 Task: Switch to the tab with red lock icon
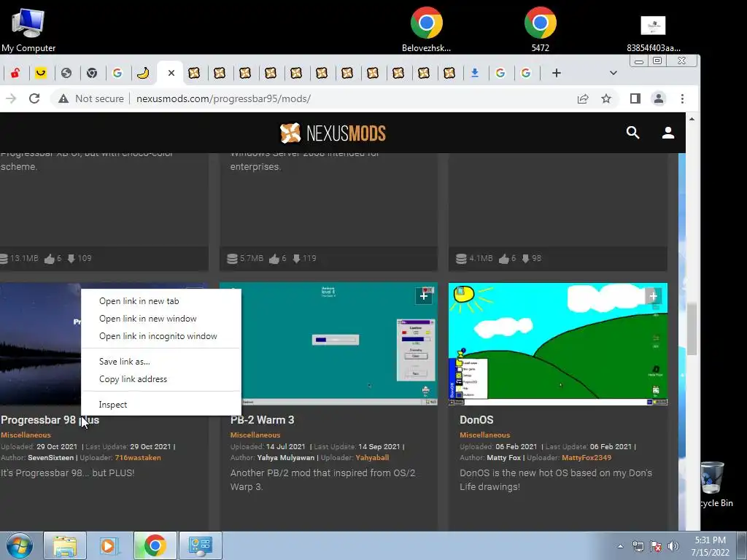(15, 73)
